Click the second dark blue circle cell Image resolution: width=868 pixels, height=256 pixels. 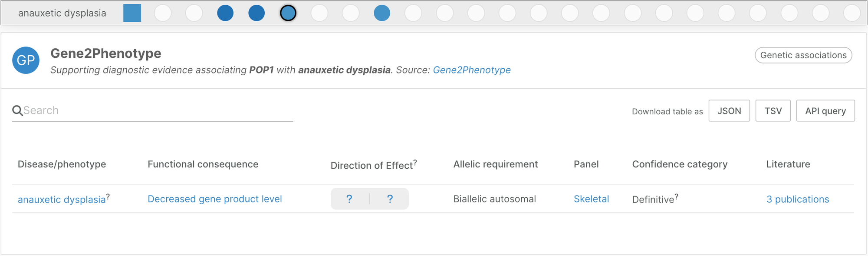click(256, 13)
